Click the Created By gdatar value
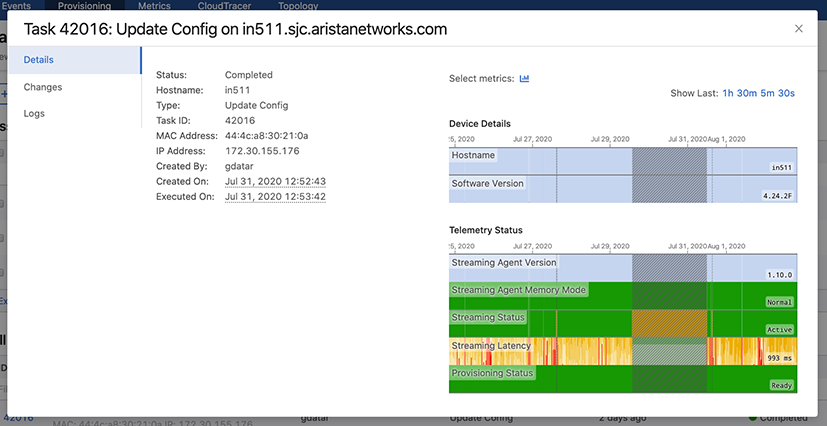The image size is (827, 426). pos(239,166)
